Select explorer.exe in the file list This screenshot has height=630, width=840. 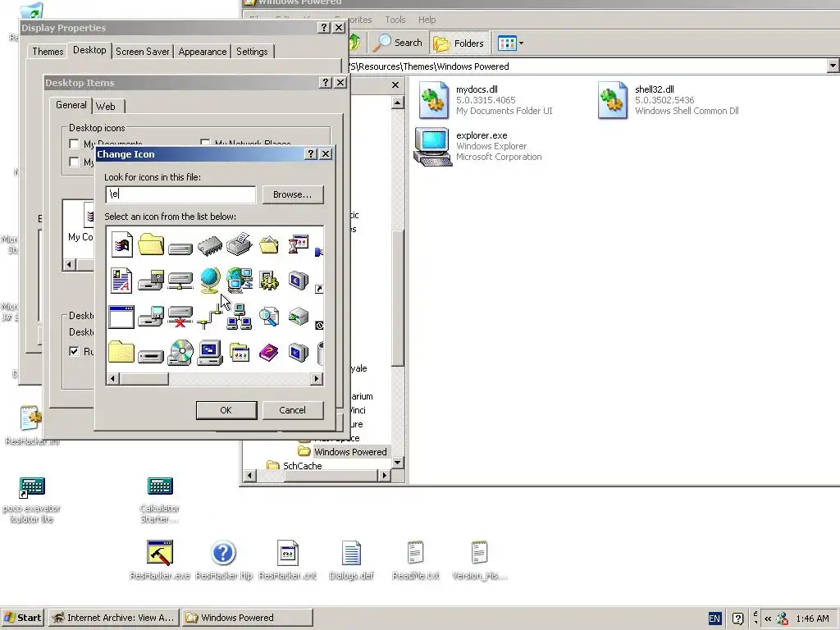coord(478,146)
